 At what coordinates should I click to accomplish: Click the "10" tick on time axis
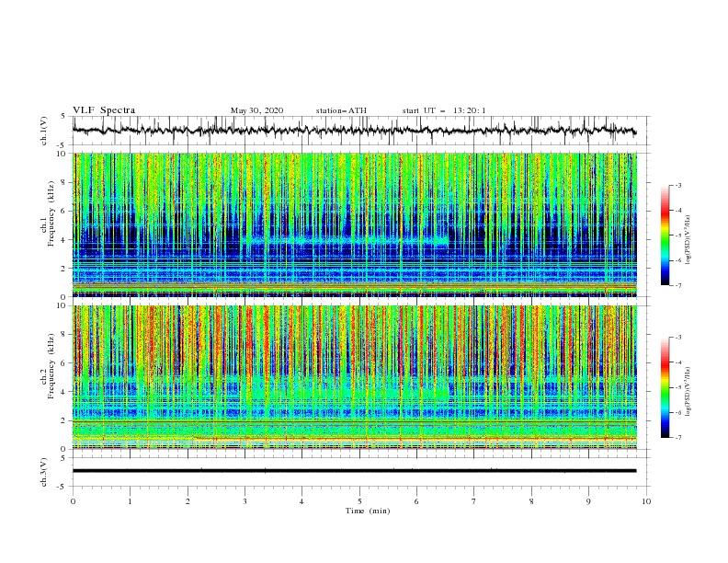point(646,501)
